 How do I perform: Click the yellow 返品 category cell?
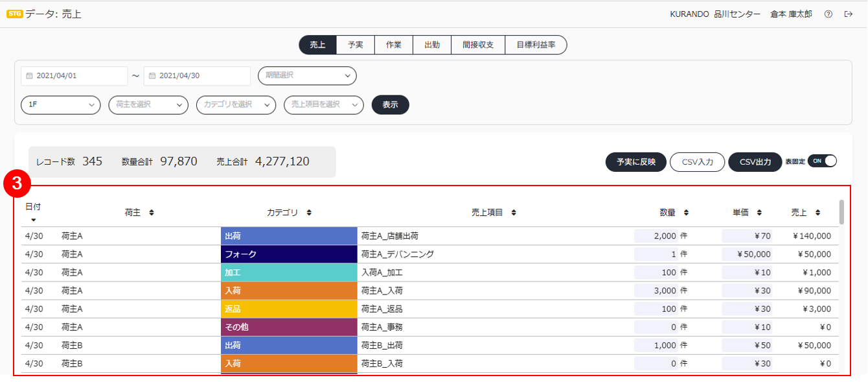289,309
